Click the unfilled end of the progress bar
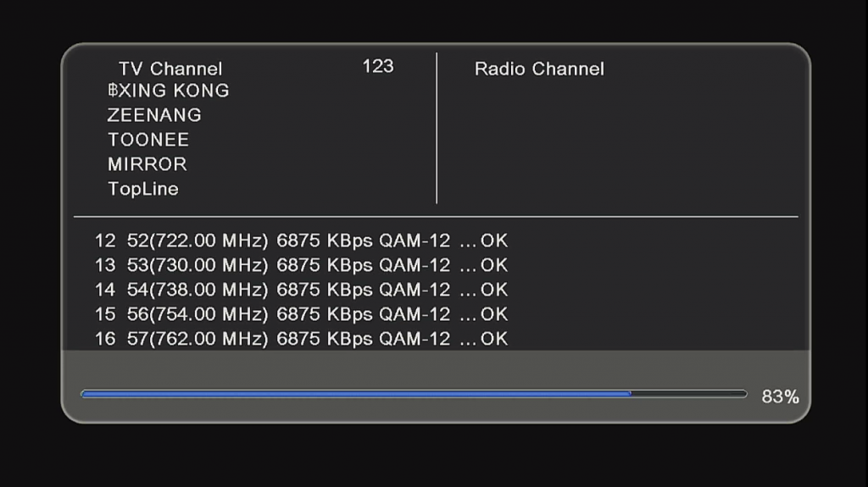 (689, 394)
